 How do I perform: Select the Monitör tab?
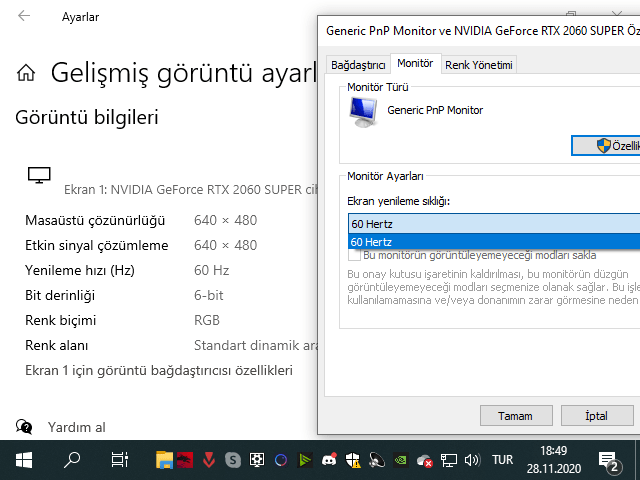(x=415, y=64)
